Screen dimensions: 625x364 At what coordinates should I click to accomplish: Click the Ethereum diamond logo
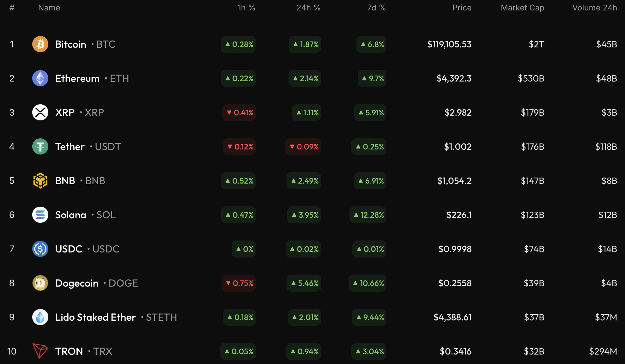[x=40, y=78]
